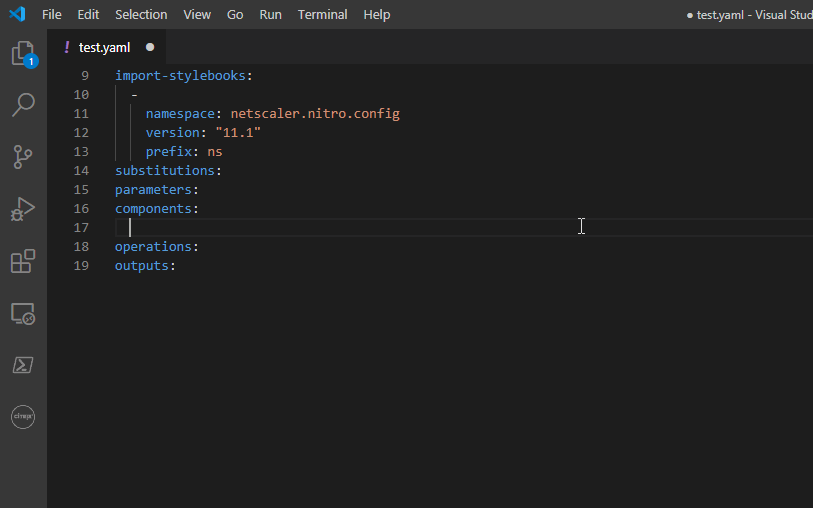Click the unsaved dot on test.yaml tab

(x=150, y=47)
